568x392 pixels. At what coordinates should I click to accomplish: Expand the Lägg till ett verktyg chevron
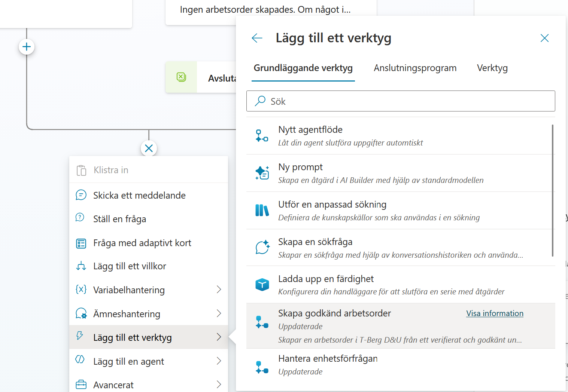click(x=219, y=337)
